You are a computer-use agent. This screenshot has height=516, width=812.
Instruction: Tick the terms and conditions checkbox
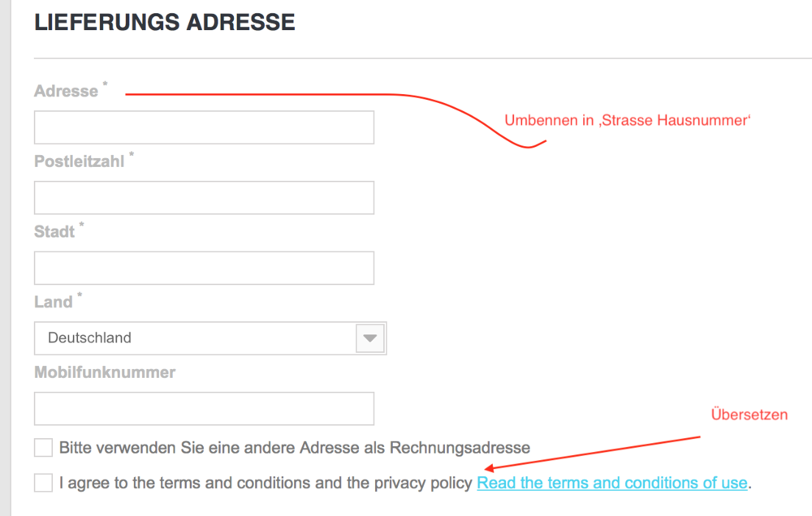pyautogui.click(x=43, y=484)
